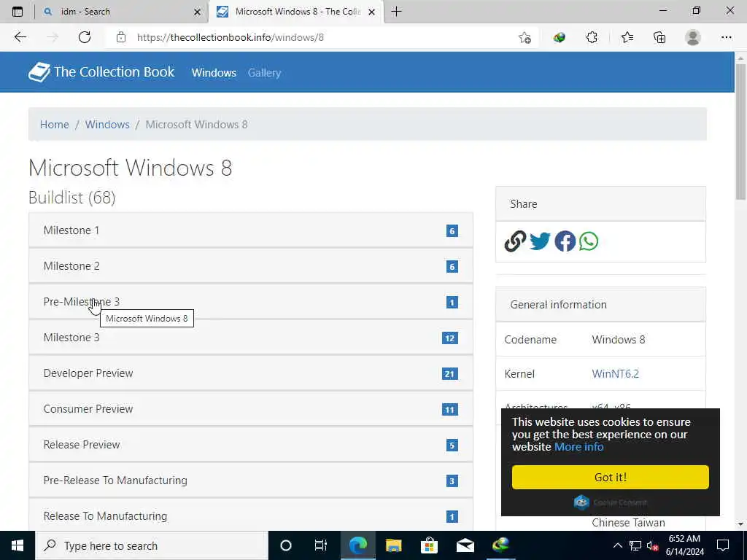Show hidden tray icons chevron

(617, 545)
